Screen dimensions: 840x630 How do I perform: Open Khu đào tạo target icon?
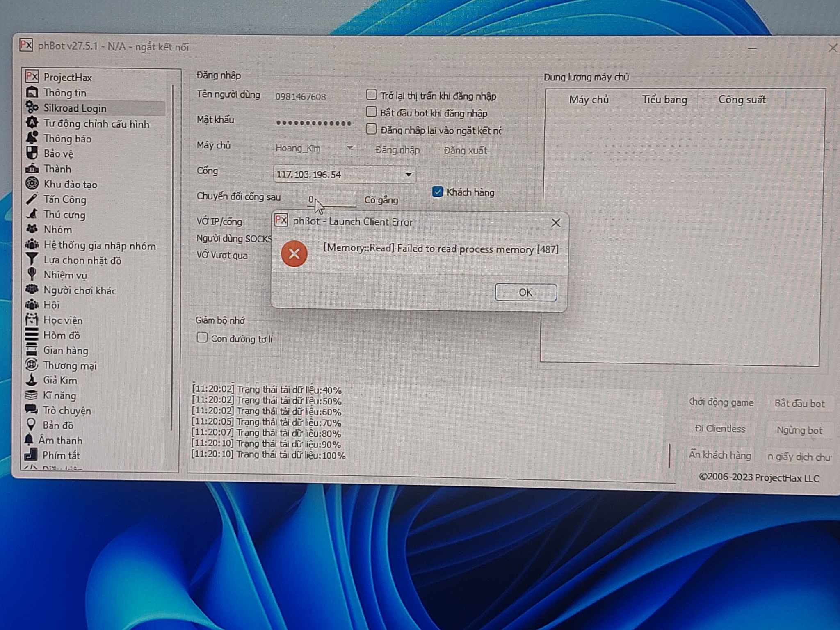[32, 183]
